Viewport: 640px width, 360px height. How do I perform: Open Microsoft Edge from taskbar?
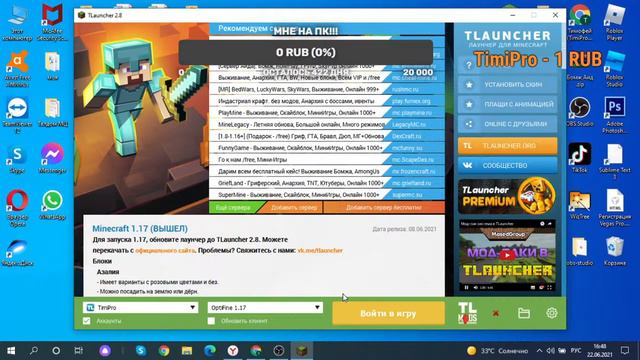(210, 351)
